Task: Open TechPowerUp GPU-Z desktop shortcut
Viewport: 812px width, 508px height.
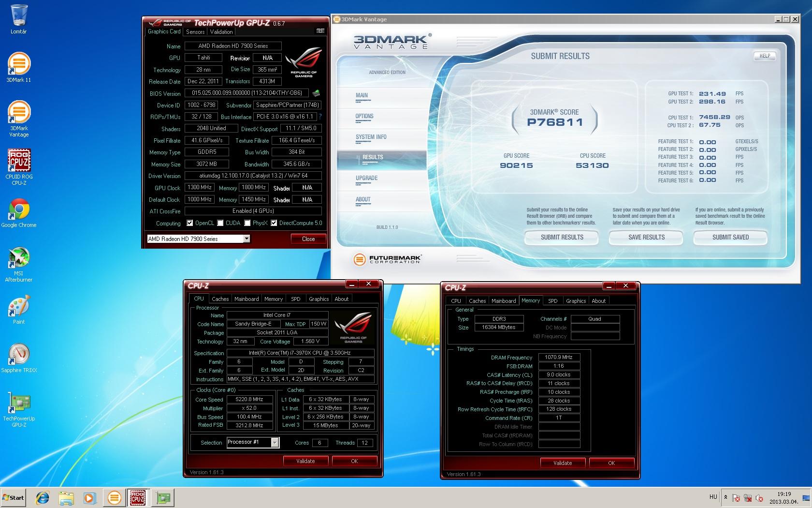Action: (x=19, y=410)
